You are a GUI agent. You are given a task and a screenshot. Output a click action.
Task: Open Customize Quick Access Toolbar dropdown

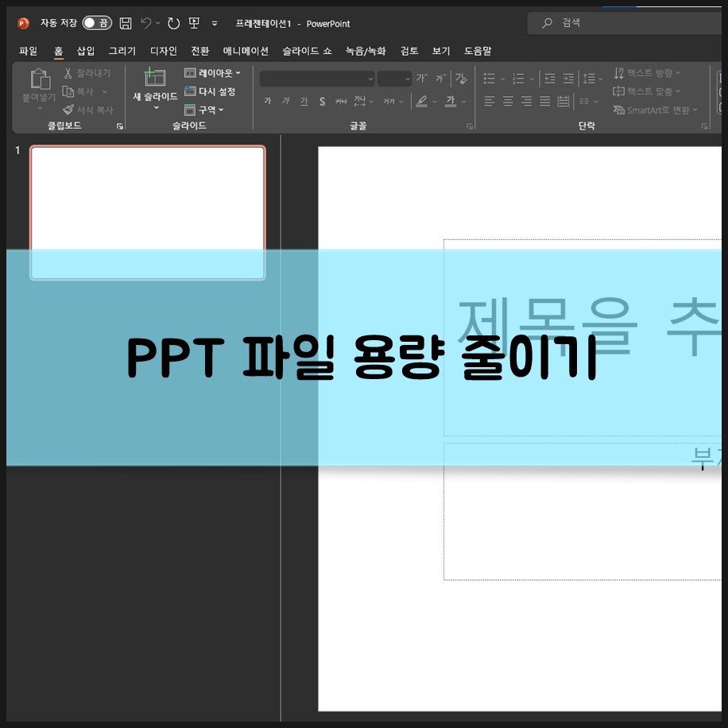tap(215, 23)
